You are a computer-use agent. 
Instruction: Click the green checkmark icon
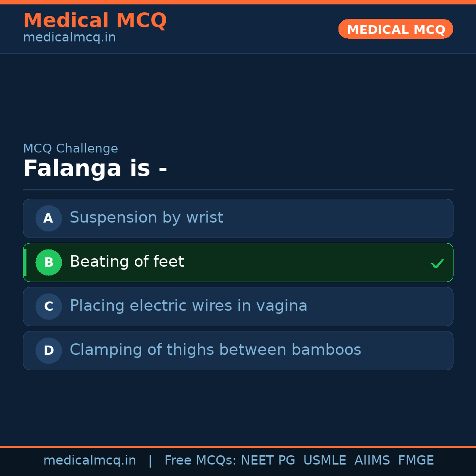pyautogui.click(x=437, y=264)
